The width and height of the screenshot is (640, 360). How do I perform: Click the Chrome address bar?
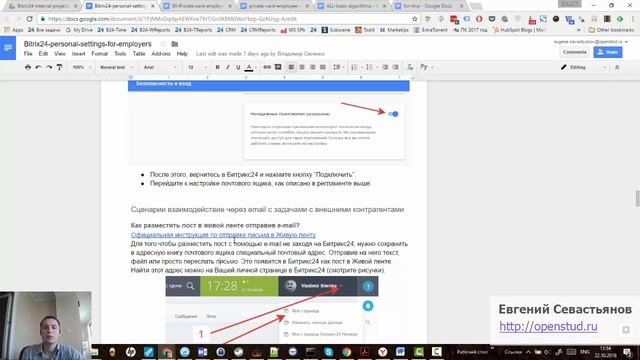pos(229,19)
